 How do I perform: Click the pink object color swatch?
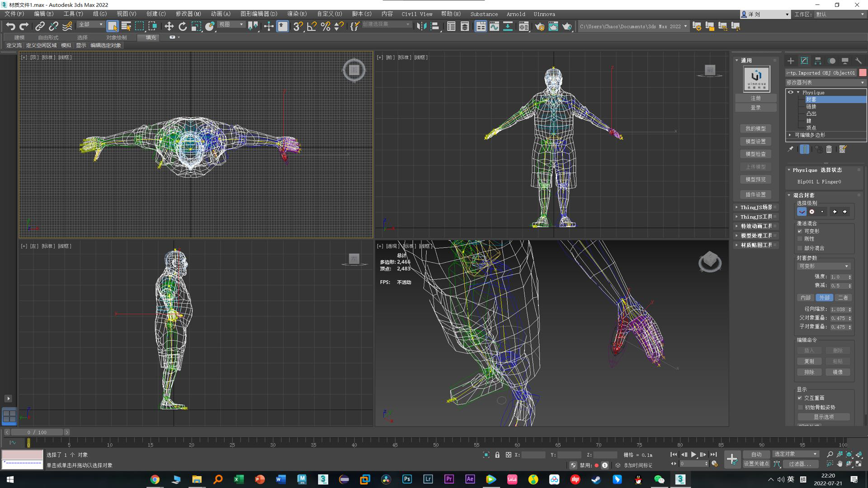pos(863,73)
